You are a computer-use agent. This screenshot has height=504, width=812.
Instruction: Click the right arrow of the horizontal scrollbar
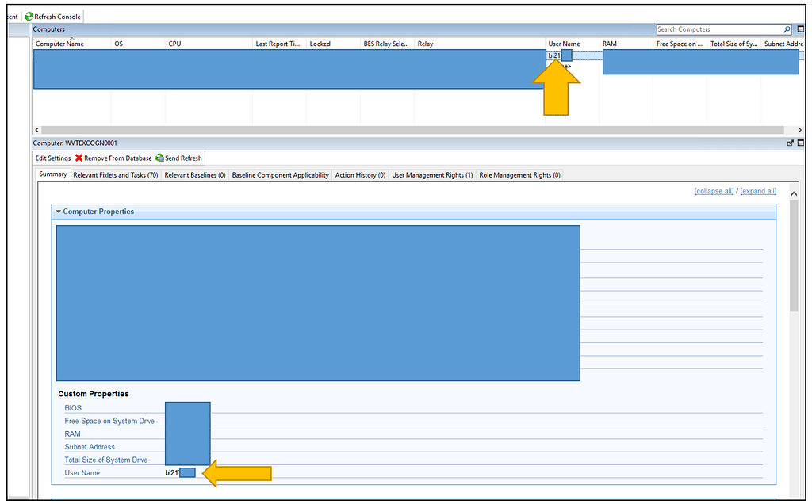coord(801,129)
